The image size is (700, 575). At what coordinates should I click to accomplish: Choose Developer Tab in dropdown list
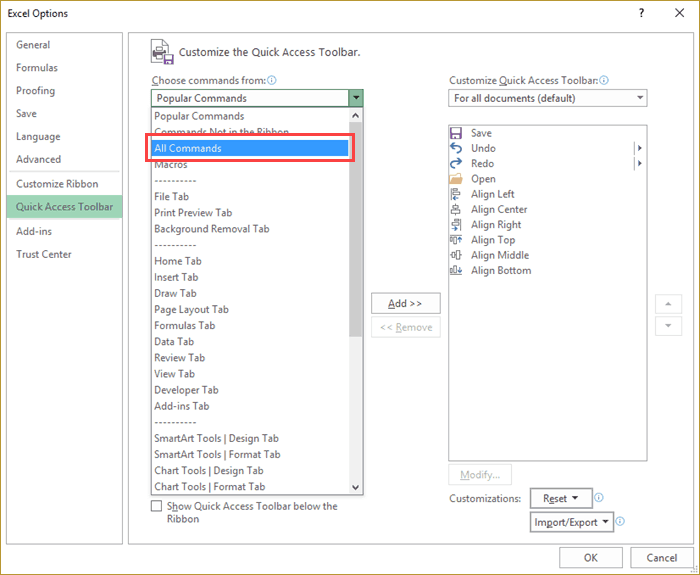[x=250, y=390]
